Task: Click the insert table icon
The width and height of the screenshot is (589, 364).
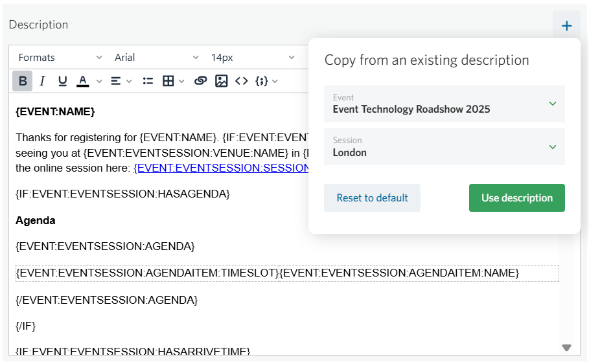Action: click(x=168, y=81)
